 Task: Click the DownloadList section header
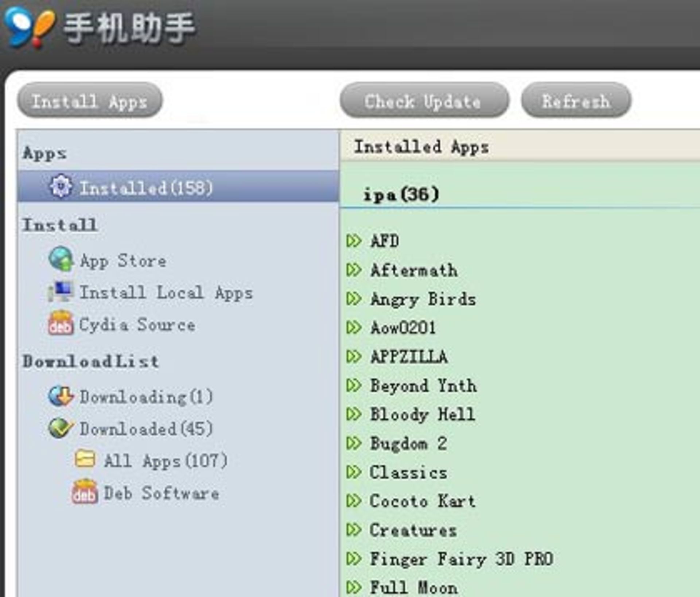[91, 361]
